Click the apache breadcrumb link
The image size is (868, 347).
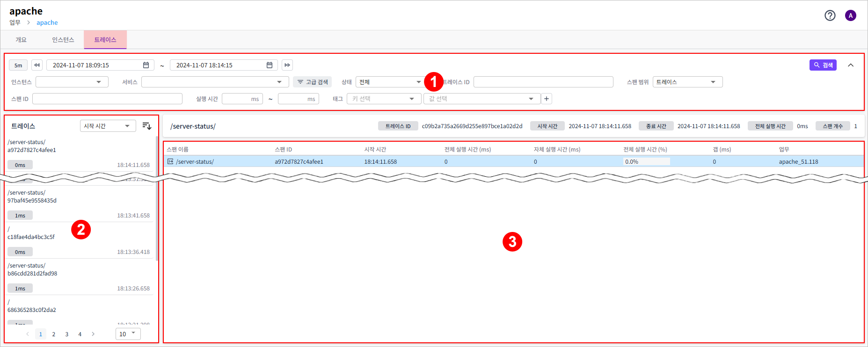point(47,22)
